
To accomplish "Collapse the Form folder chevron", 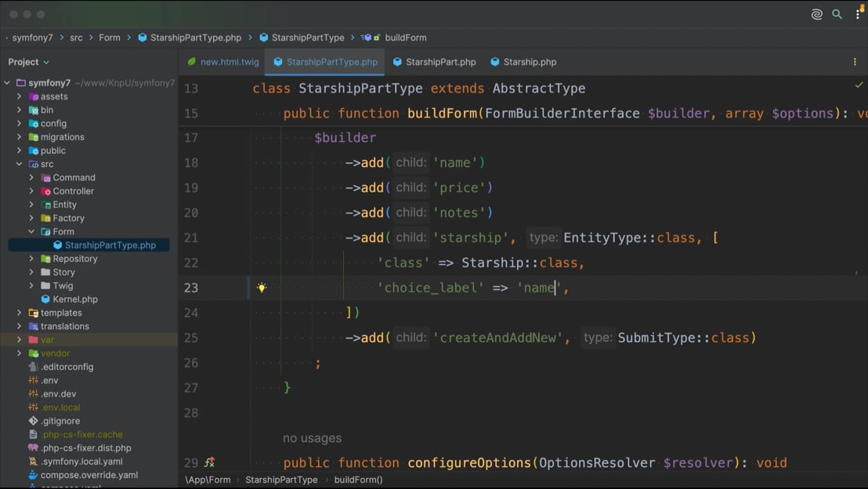I will click(x=31, y=231).
